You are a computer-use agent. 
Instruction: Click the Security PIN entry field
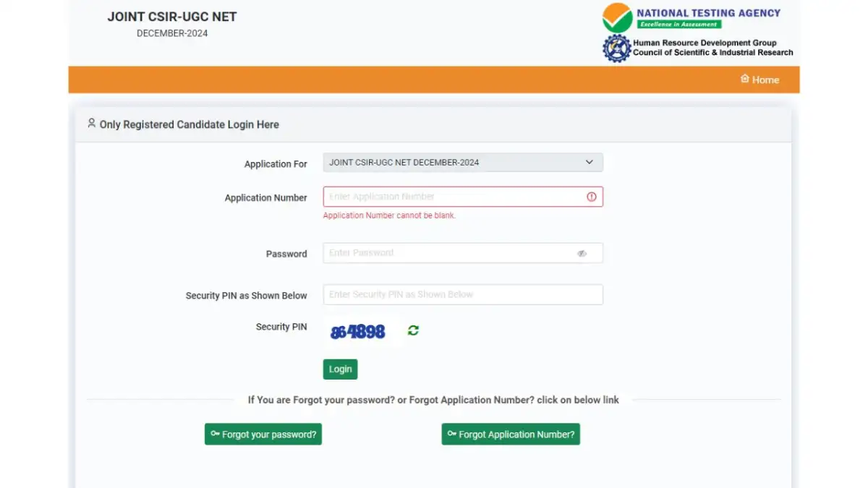pyautogui.click(x=463, y=294)
